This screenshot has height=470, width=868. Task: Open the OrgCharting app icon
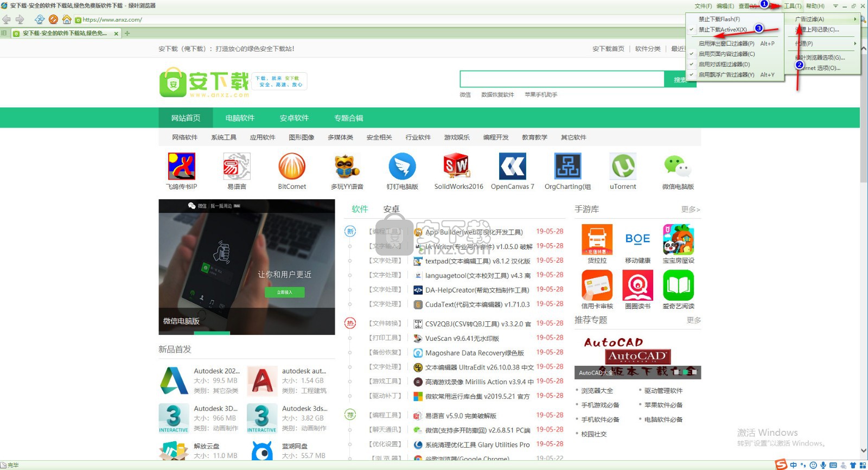pos(568,166)
